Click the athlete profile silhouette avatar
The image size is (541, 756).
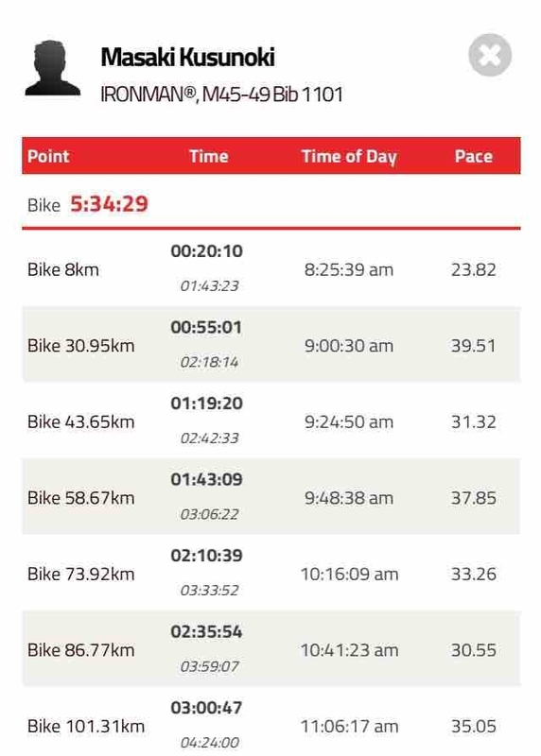(53, 68)
